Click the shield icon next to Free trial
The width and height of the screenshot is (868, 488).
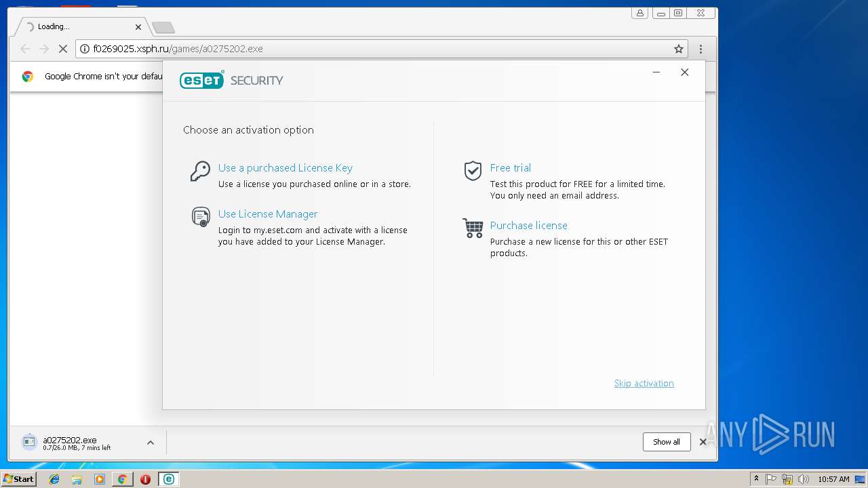(473, 171)
